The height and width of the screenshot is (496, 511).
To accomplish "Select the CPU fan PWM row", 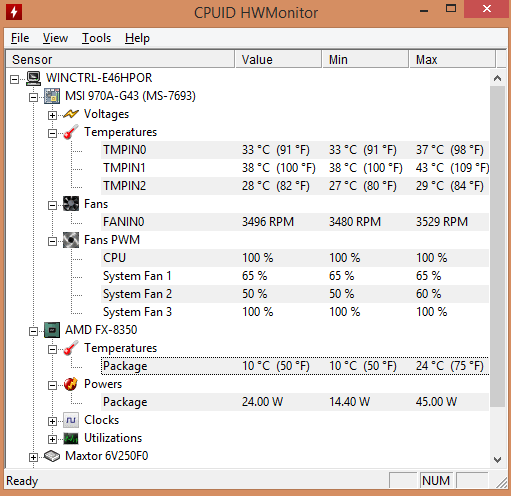I will tap(295, 258).
